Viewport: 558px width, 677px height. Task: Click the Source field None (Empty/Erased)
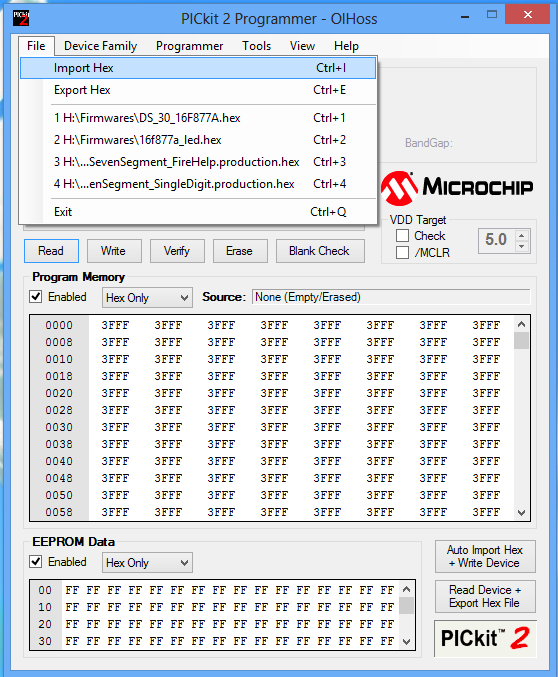point(391,297)
